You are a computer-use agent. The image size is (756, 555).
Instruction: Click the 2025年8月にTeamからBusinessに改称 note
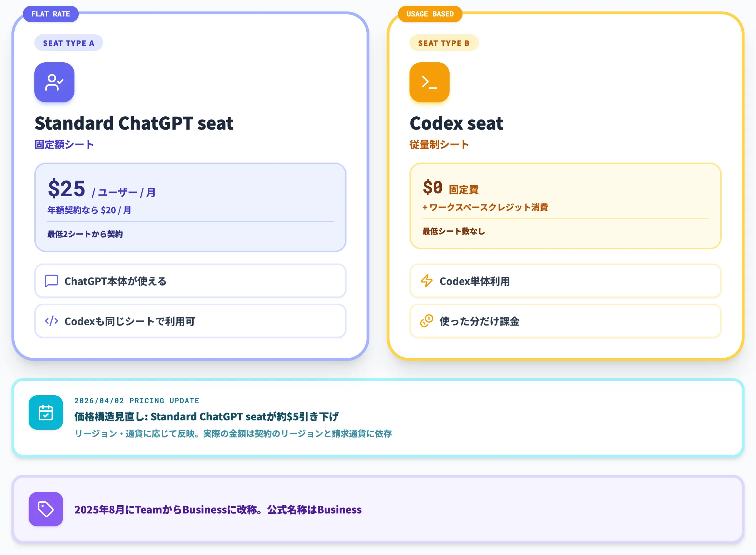218,510
